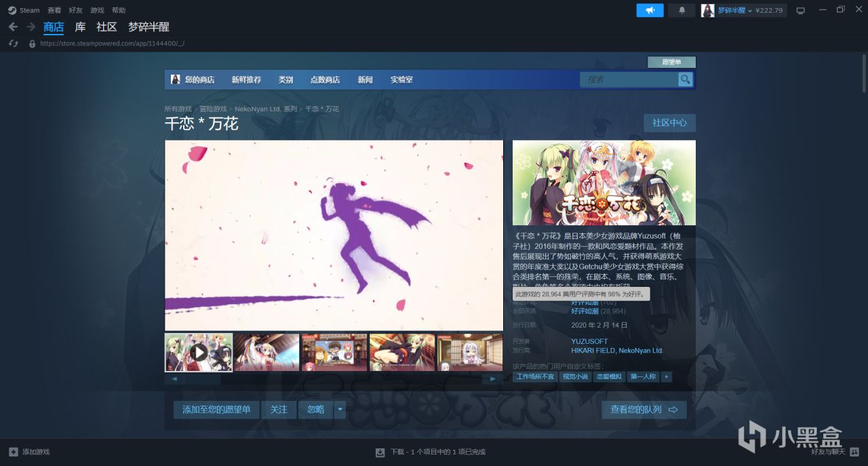Select the third screenshot thumbnail
This screenshot has width=868, height=466.
click(334, 352)
